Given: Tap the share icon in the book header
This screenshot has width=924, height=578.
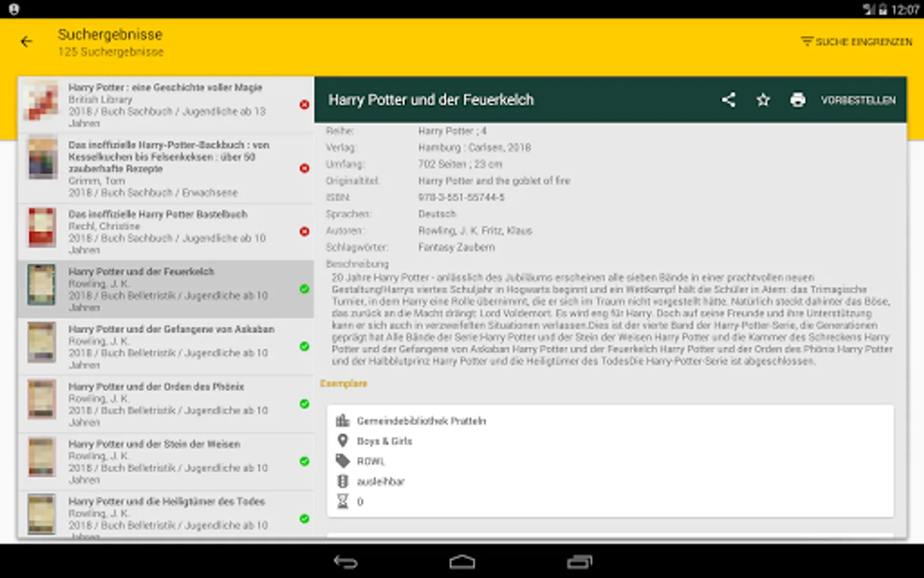Looking at the screenshot, I should (x=728, y=100).
